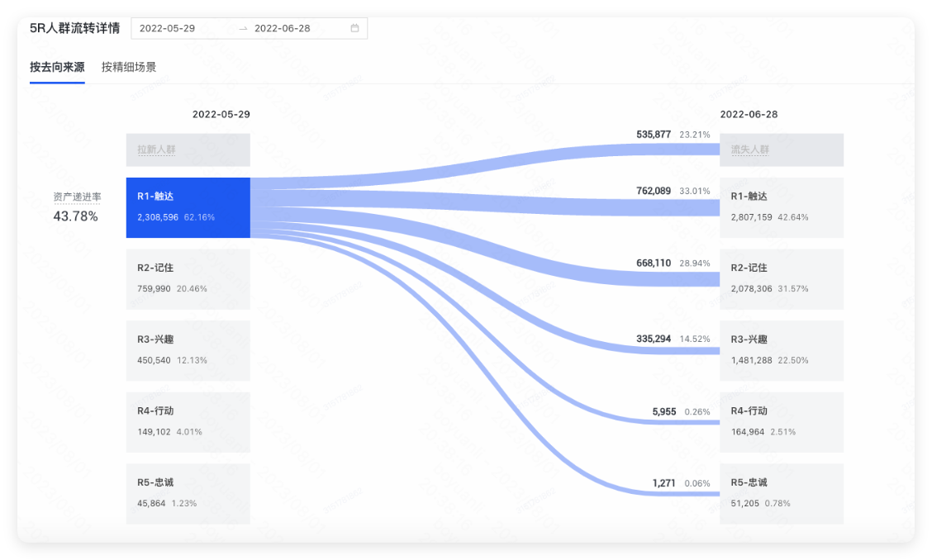Click the 762,089 flow value label
This screenshot has height=560, width=932.
pos(654,191)
